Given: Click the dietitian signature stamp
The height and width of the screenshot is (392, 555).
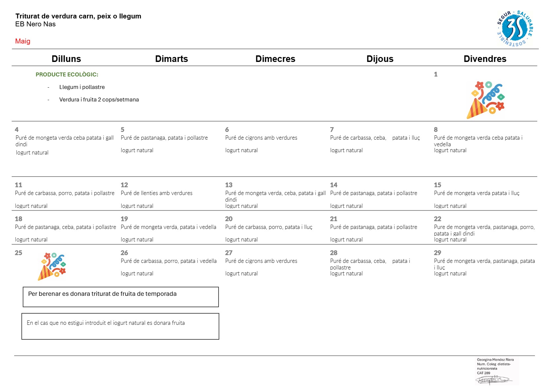Looking at the screenshot, I should [x=497, y=371].
